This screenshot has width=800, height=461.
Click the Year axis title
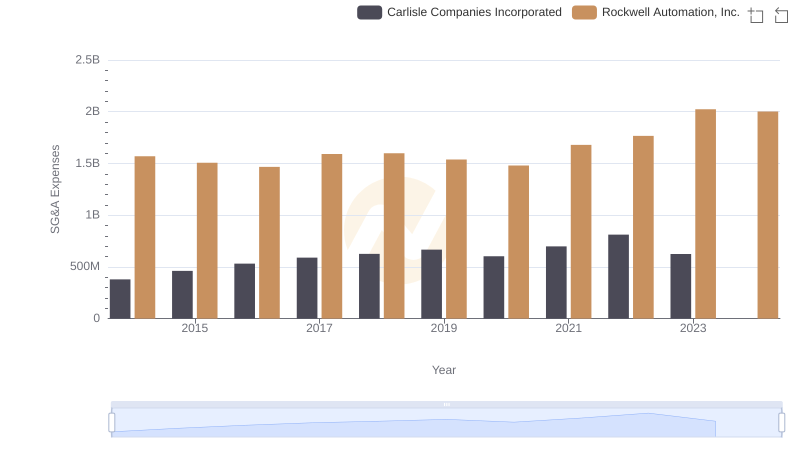pyautogui.click(x=444, y=370)
